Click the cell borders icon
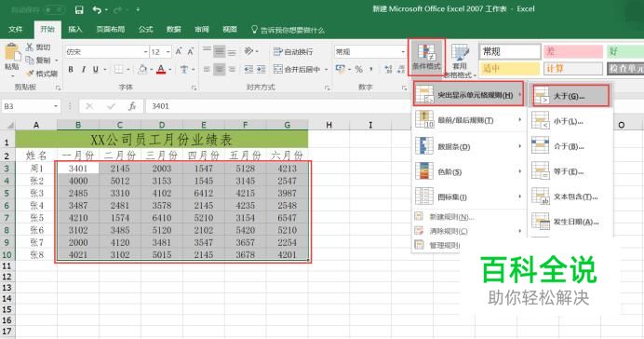Screen dimensions: 644x339 [x=119, y=70]
